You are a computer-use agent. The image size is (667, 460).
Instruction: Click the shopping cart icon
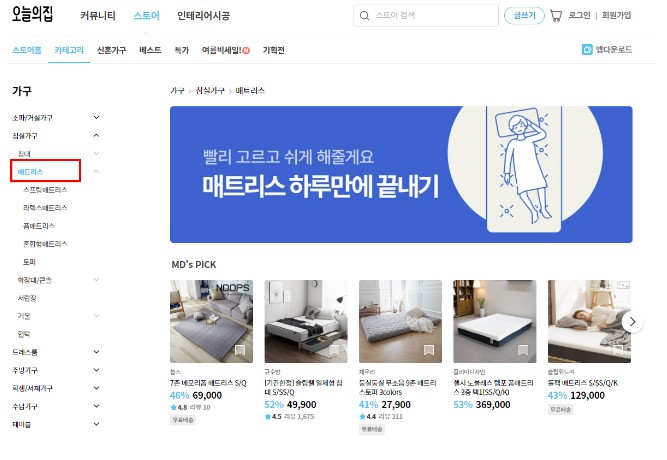pyautogui.click(x=556, y=16)
